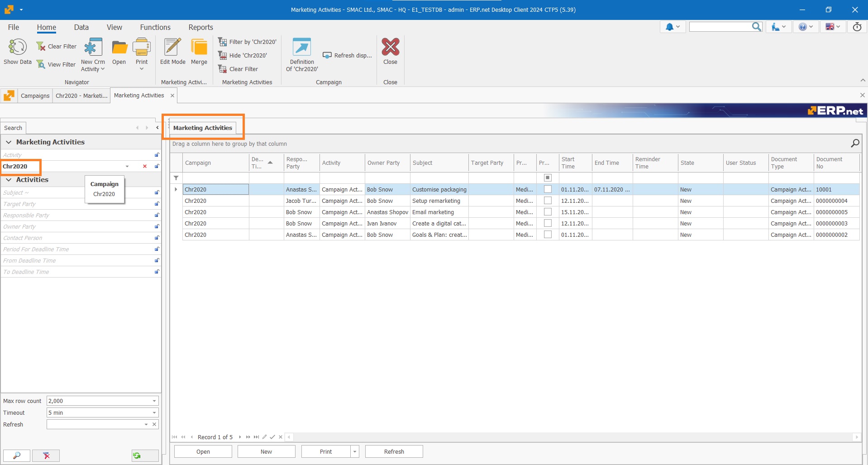
Task: Open the timer icon at top right
Action: pyautogui.click(x=857, y=27)
